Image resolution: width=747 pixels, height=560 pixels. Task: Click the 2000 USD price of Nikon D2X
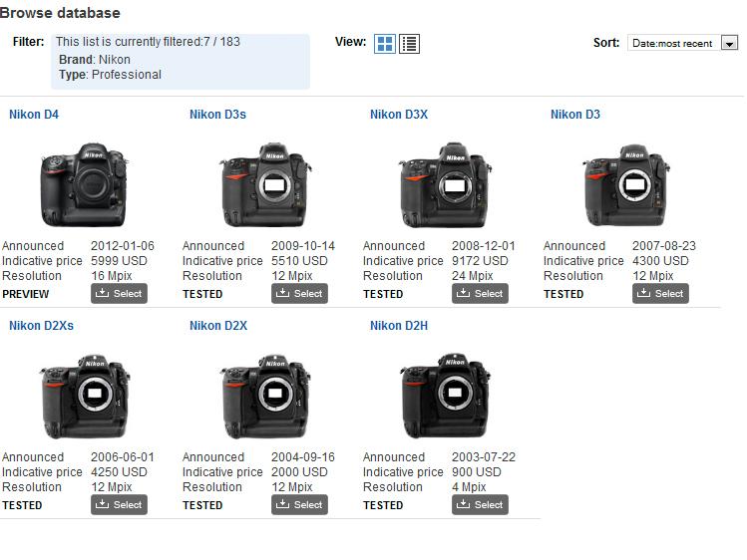[x=299, y=472]
